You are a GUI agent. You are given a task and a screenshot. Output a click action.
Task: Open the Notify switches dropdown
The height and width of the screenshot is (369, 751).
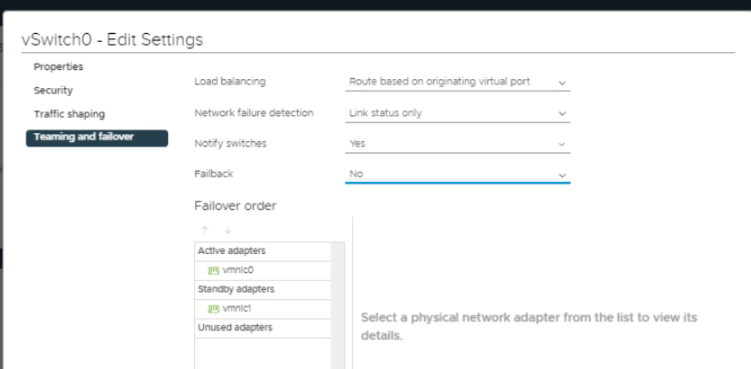(457, 144)
